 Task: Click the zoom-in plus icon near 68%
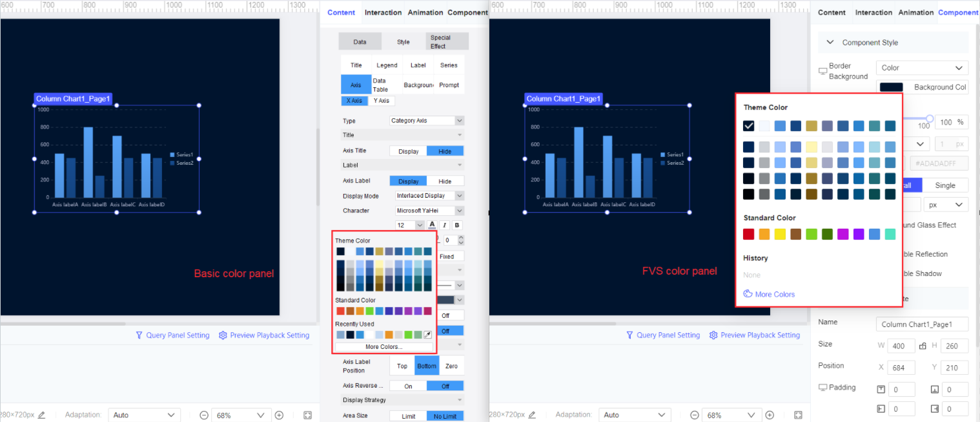[280, 414]
